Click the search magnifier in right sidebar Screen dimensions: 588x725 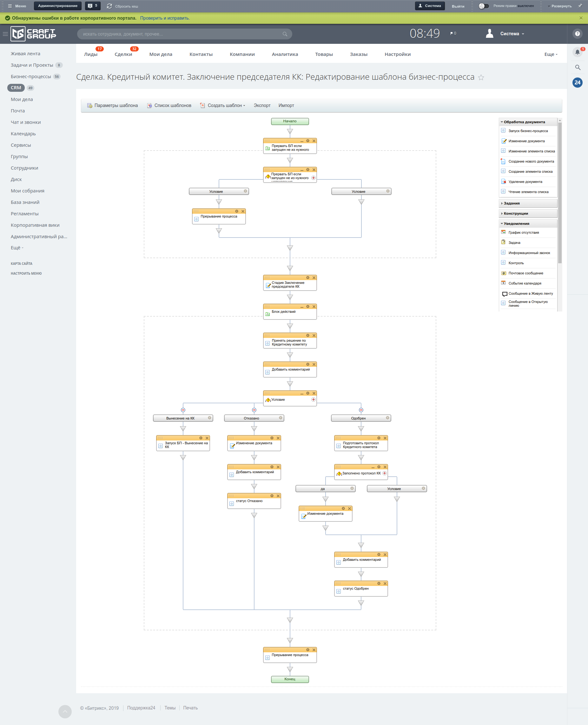pyautogui.click(x=578, y=67)
